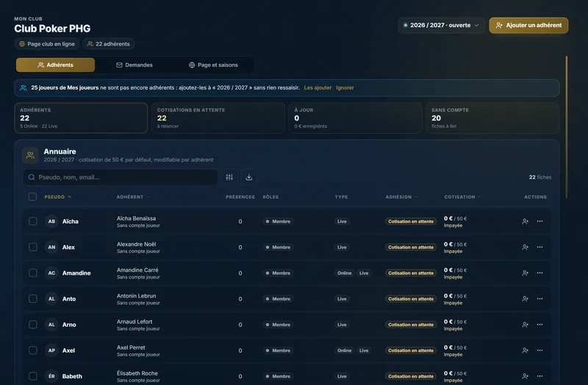Open three-dot menu for Anto
This screenshot has height=385, width=588.
(x=539, y=299)
